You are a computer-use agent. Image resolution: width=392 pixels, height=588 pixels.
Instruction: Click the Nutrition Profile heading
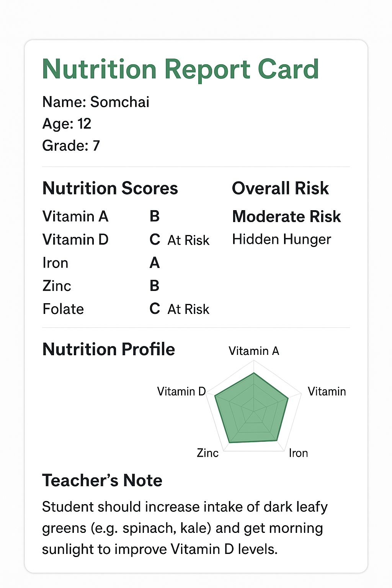coord(109,349)
